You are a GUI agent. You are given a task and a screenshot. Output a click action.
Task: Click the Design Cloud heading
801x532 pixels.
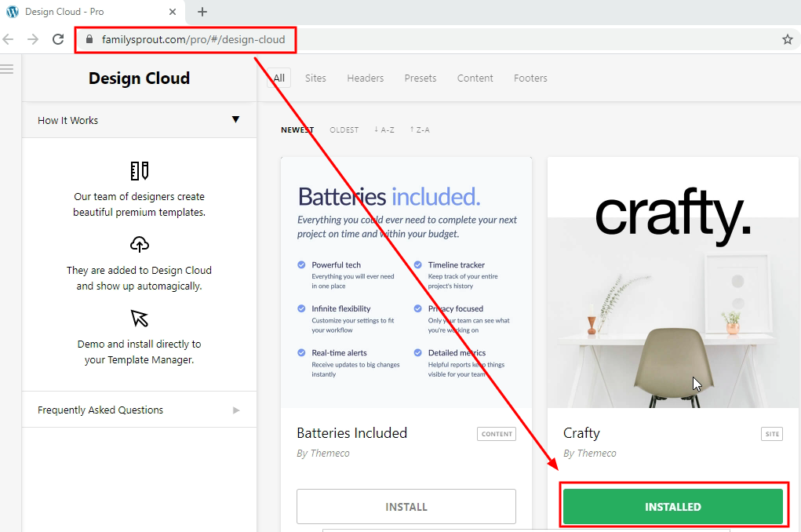coord(139,78)
